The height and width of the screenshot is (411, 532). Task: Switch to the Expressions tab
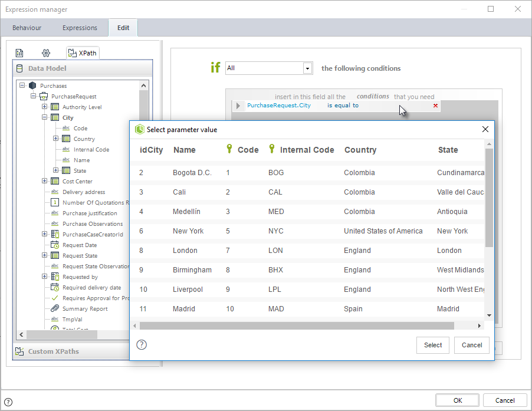coord(80,28)
